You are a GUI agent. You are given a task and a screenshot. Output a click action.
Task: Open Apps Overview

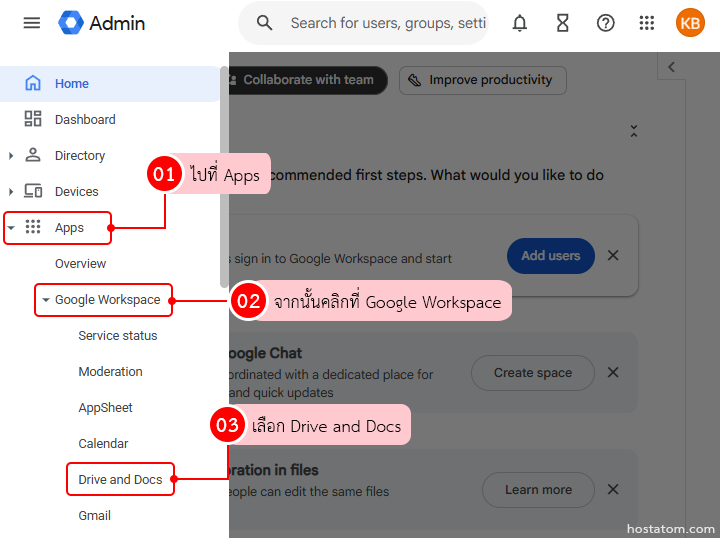coord(80,263)
